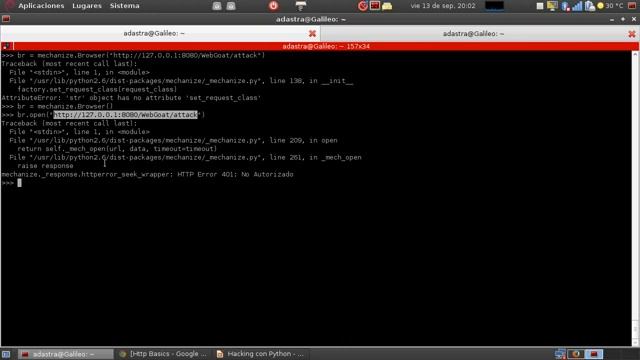Click the 'raise response' traceback line
Screen dimensions: 640x360
[45, 166]
